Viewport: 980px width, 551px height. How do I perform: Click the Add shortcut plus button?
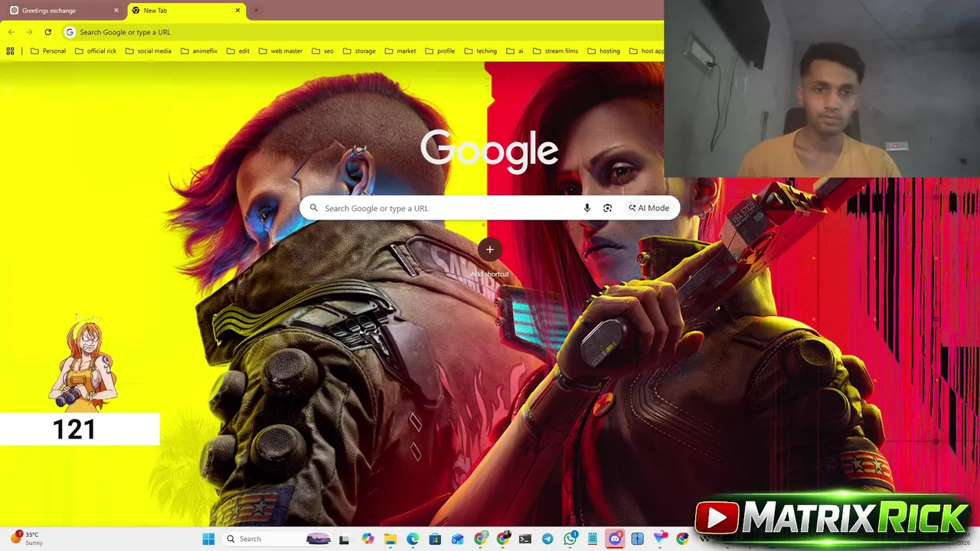pyautogui.click(x=489, y=249)
